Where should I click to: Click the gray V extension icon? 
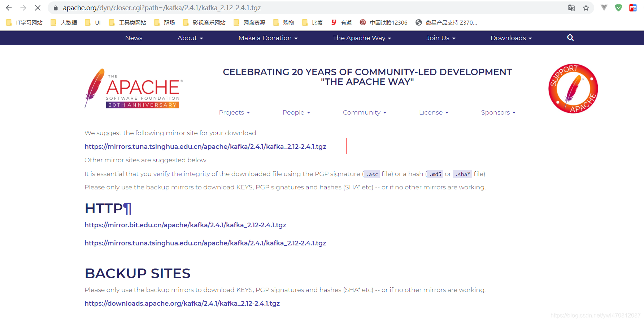coord(604,7)
